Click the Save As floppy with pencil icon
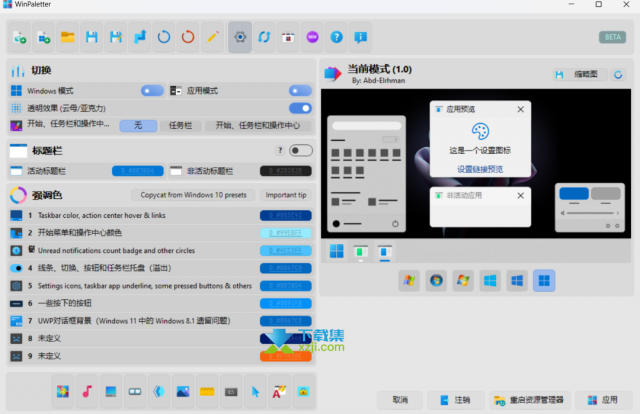 116,38
